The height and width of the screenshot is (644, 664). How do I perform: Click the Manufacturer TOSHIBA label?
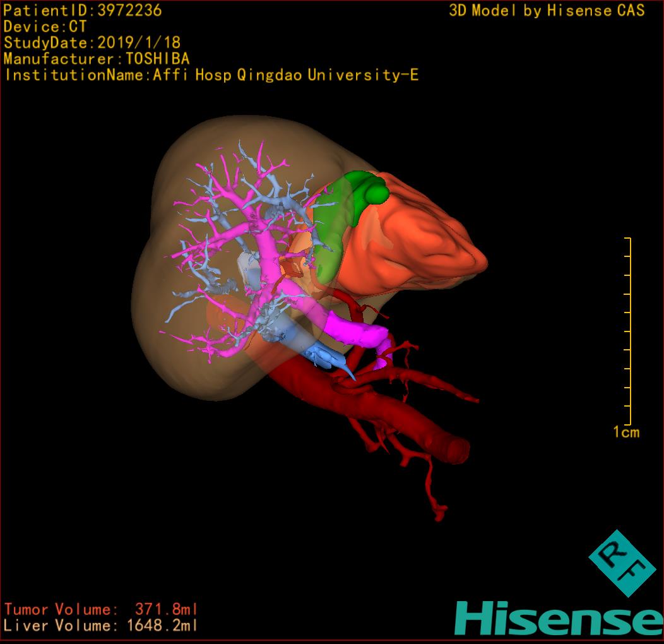pyautogui.click(x=97, y=59)
